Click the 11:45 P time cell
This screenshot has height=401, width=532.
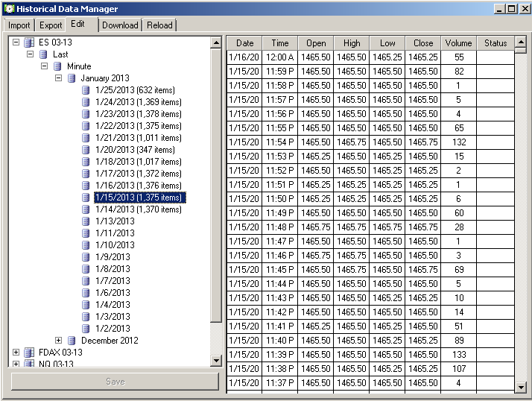pyautogui.click(x=280, y=270)
